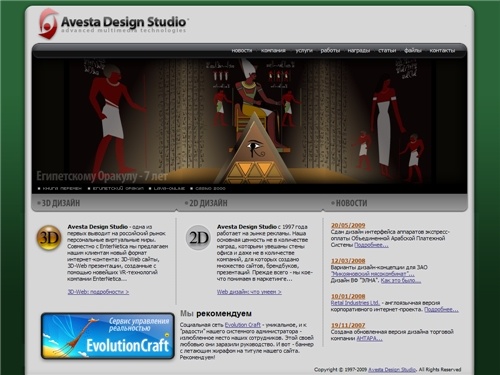Viewport: 500px width, 375px height.
Task: Click the gold 3D badge icon
Action: (49, 238)
